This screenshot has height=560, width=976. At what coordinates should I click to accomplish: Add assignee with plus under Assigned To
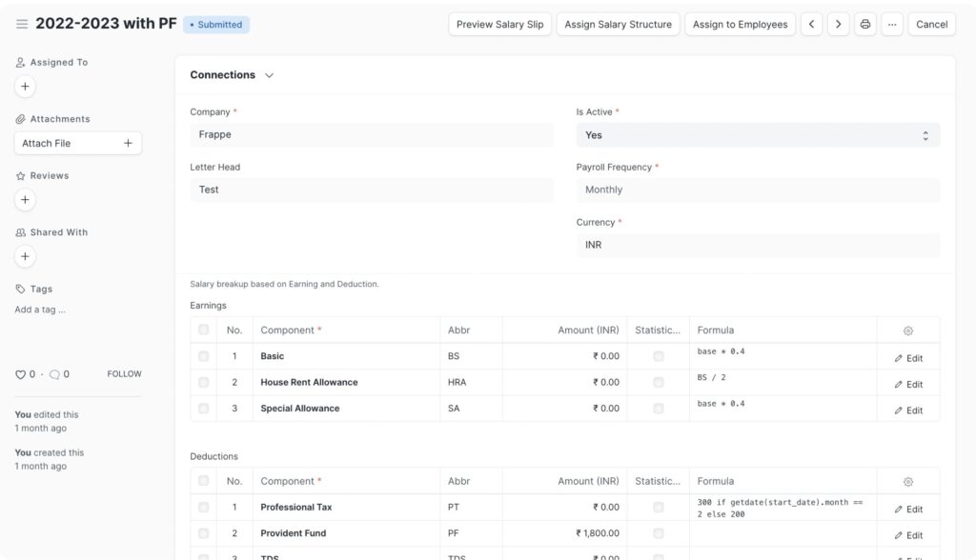coord(25,87)
